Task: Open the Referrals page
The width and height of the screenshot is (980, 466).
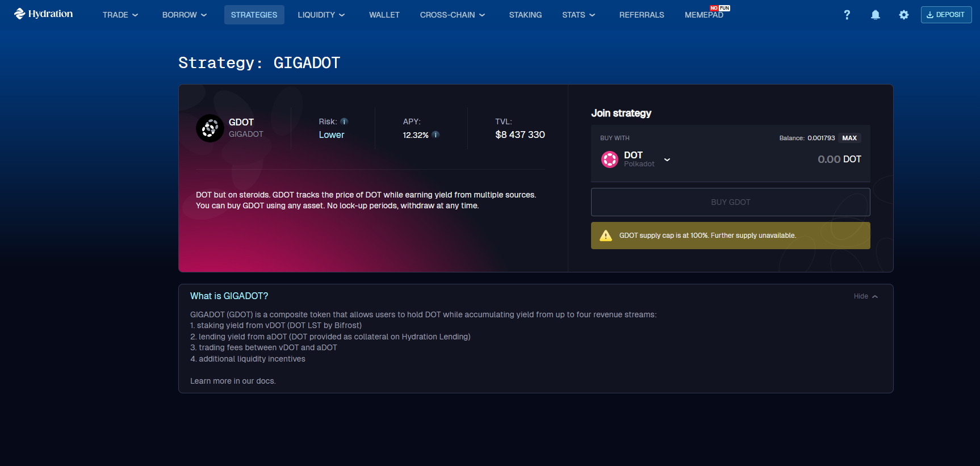Action: 642,15
